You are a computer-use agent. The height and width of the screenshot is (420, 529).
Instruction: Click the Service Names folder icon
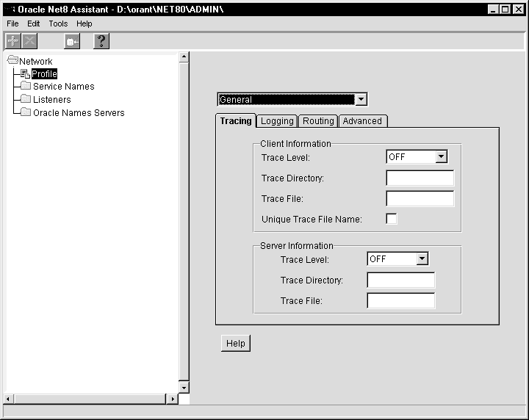[x=26, y=86]
